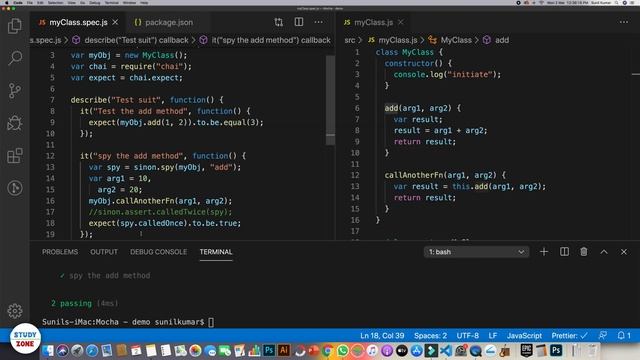Create a new terminal with the plus icon
This screenshot has width=640, height=360.
(x=544, y=252)
